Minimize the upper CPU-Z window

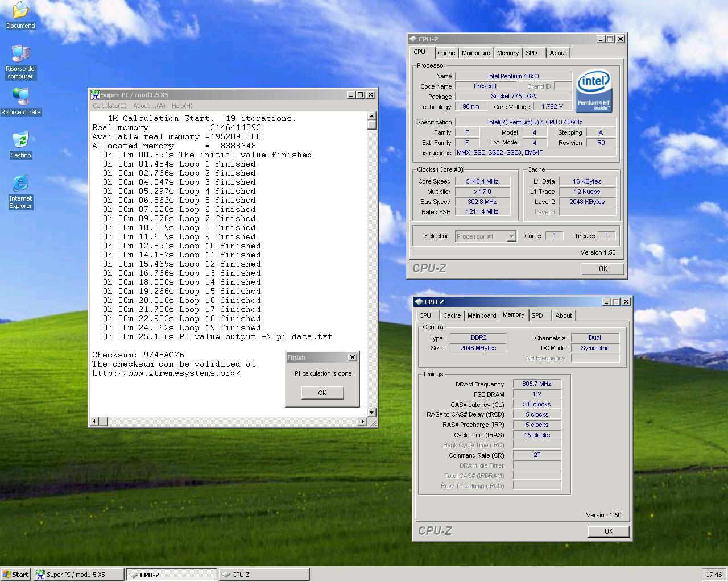(x=601, y=39)
